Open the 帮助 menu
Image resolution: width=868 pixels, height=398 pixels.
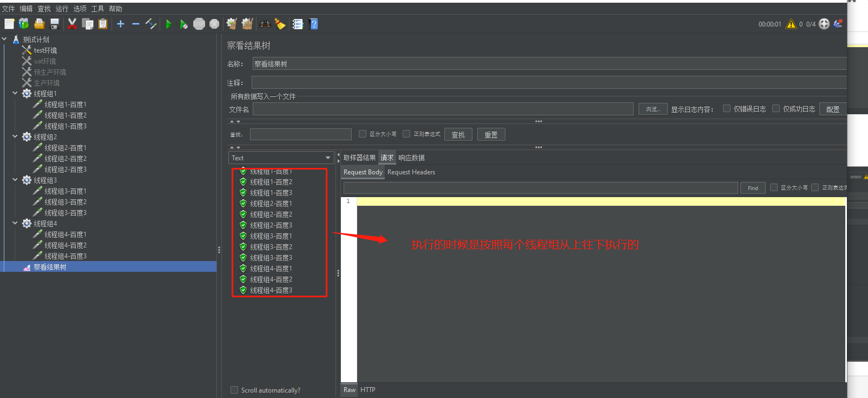pos(116,9)
